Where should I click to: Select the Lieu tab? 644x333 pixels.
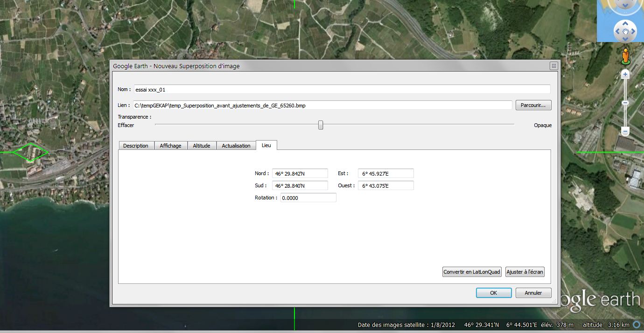click(266, 145)
